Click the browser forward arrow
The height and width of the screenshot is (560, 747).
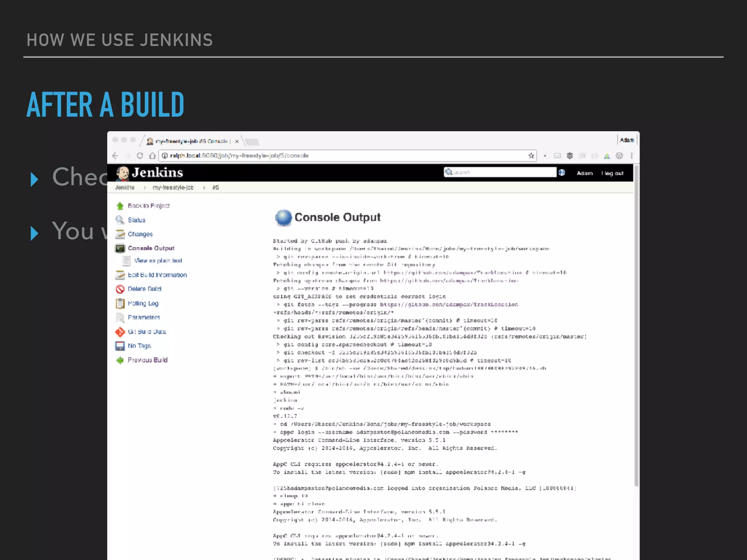(x=128, y=156)
